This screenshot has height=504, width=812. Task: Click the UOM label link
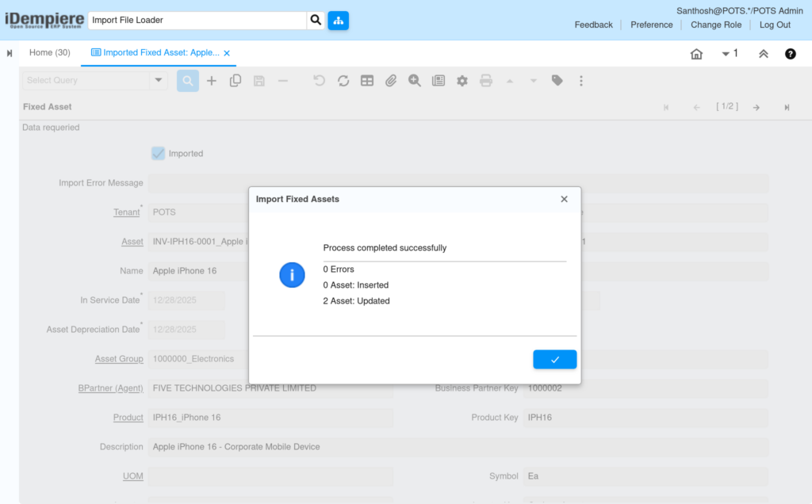[132, 476]
